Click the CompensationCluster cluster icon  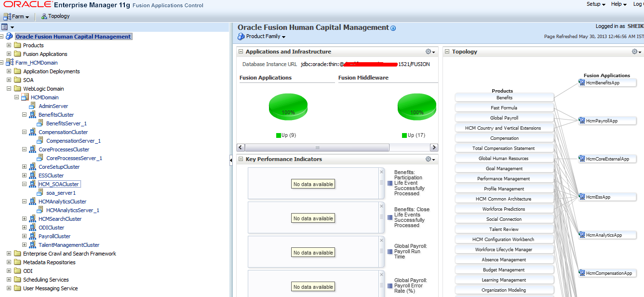(x=33, y=132)
